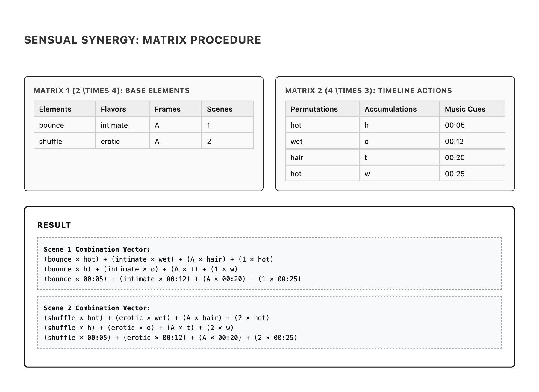Select line starting '(bounce × 00:05)'
539x392 pixels.
pyautogui.click(x=172, y=279)
